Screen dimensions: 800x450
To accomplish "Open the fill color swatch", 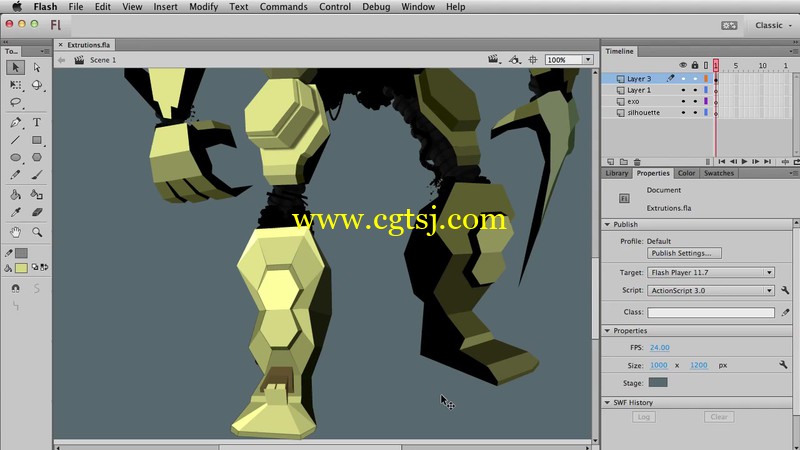I will point(21,267).
